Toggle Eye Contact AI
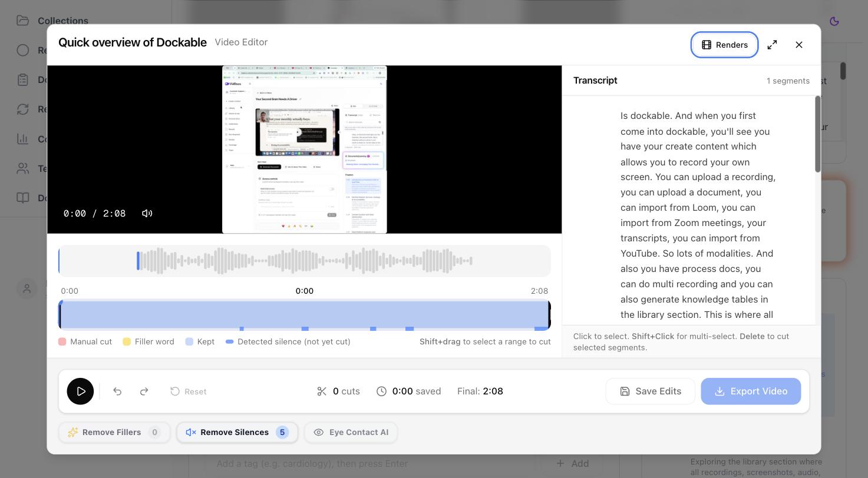 point(351,432)
